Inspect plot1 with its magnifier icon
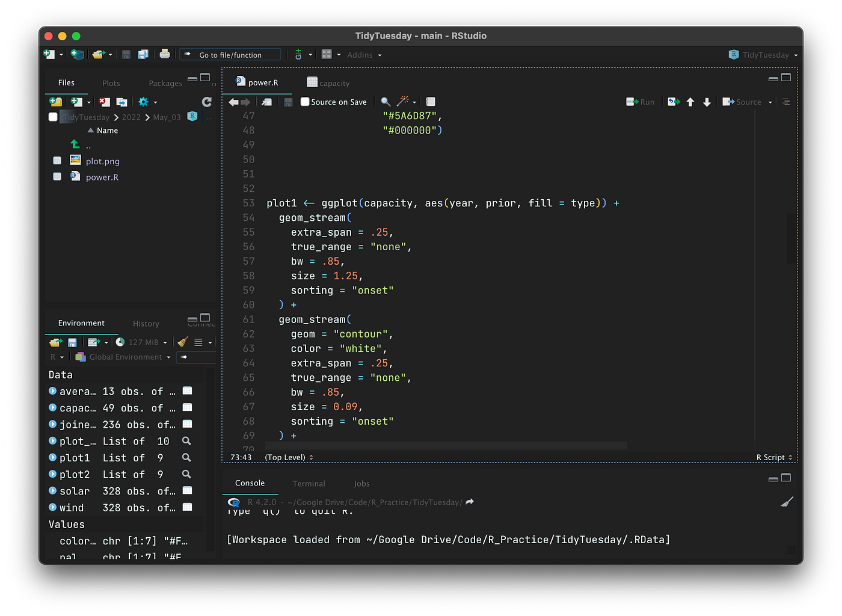 [186, 458]
